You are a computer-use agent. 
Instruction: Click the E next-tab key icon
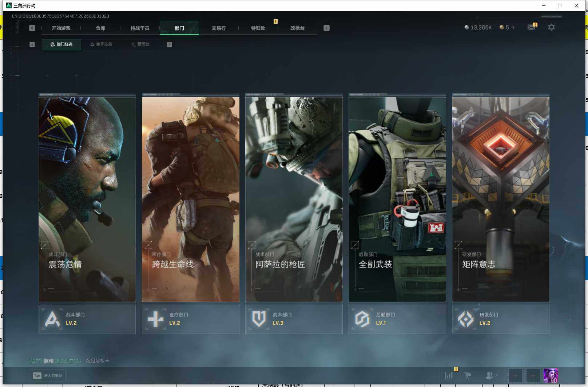click(x=326, y=28)
